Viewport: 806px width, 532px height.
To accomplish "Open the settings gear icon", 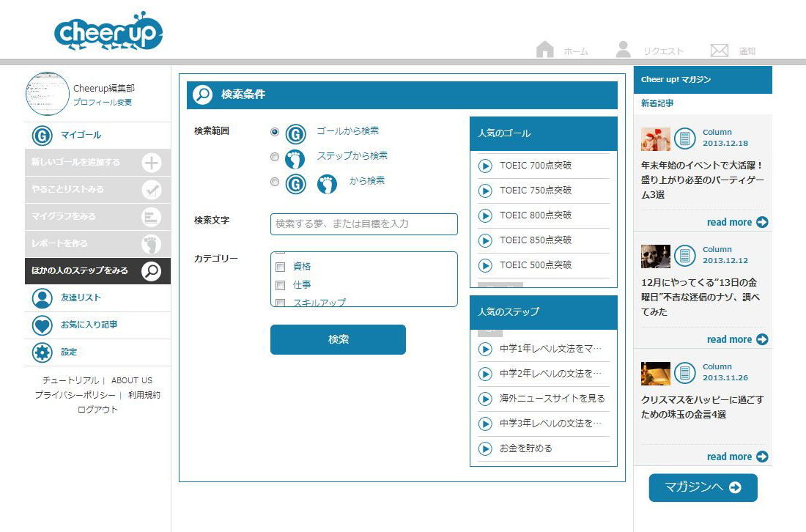I will [42, 352].
